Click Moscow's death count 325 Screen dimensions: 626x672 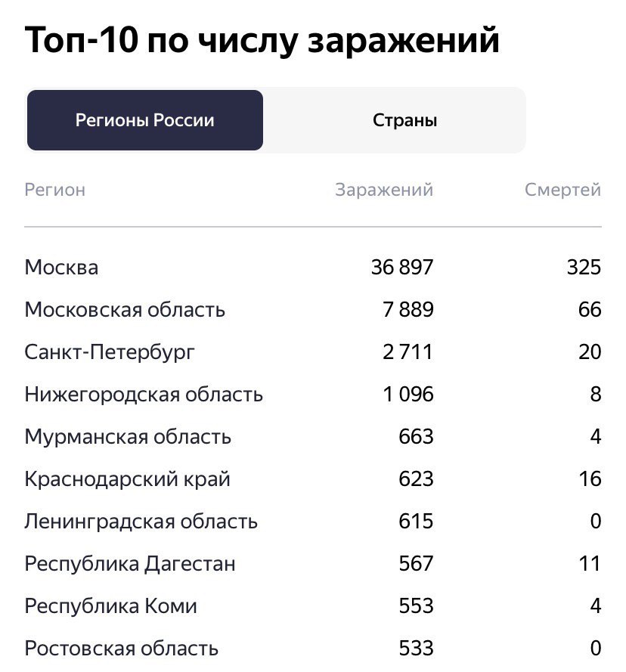pyautogui.click(x=584, y=268)
